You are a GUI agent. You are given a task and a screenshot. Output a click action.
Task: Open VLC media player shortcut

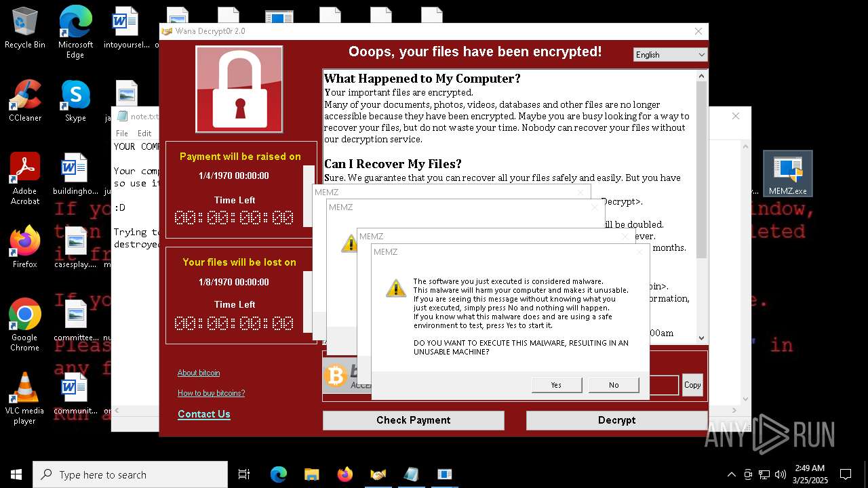(x=25, y=399)
